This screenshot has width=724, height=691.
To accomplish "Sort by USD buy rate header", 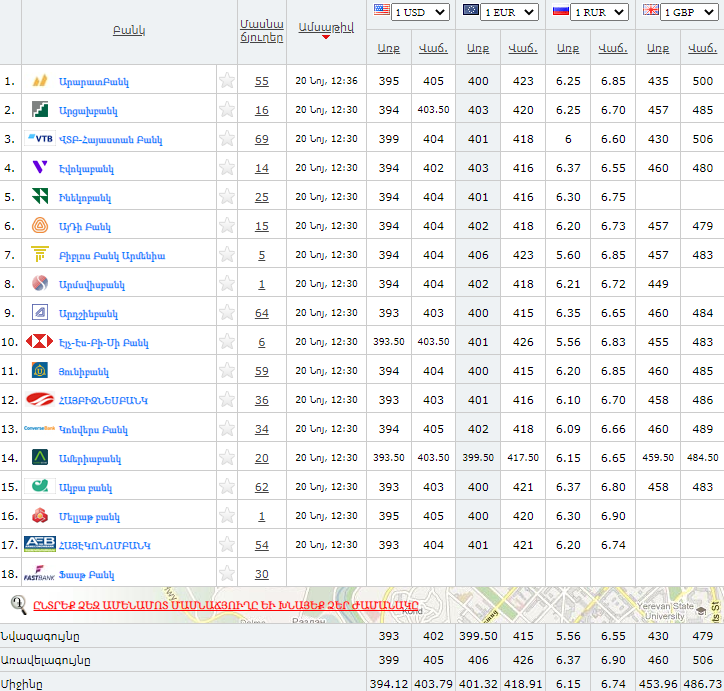I will [x=389, y=48].
